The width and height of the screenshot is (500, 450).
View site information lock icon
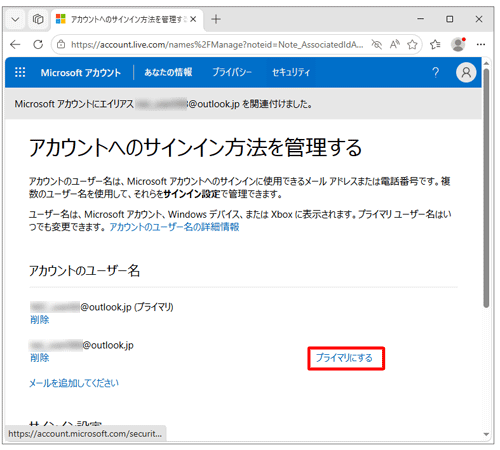61,44
